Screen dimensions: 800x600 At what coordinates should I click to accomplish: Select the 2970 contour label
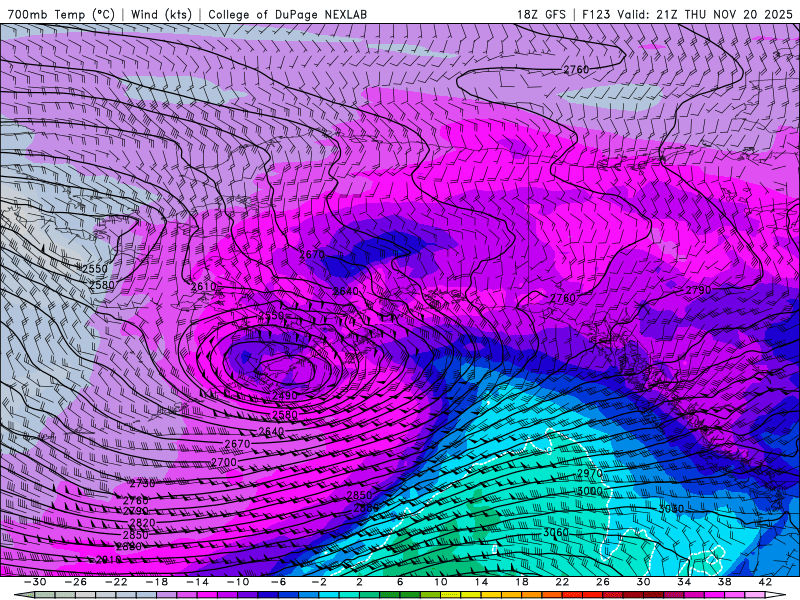[x=589, y=473]
